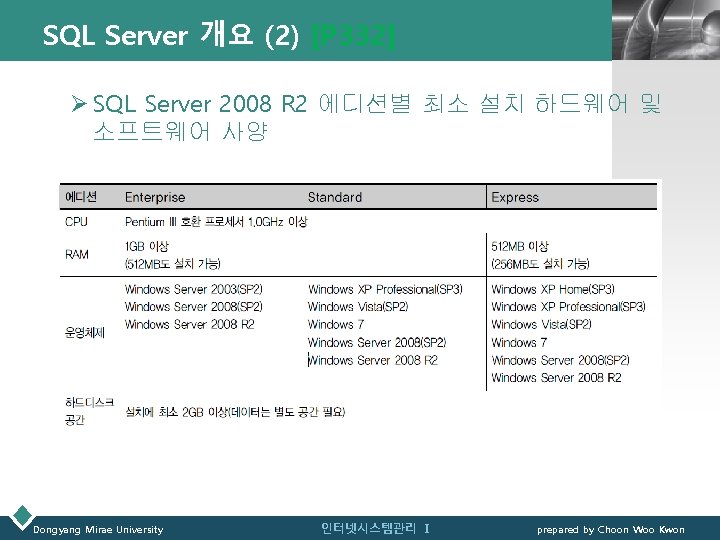Click 'Windows Vista(SP2)' in Express column
Screen dimensions: 720x540
coord(541,324)
